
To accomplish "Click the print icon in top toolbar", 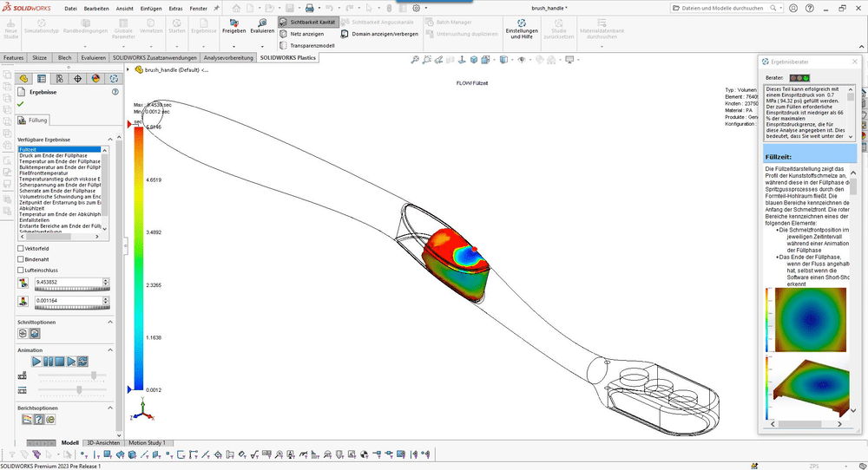I will tap(310, 9).
